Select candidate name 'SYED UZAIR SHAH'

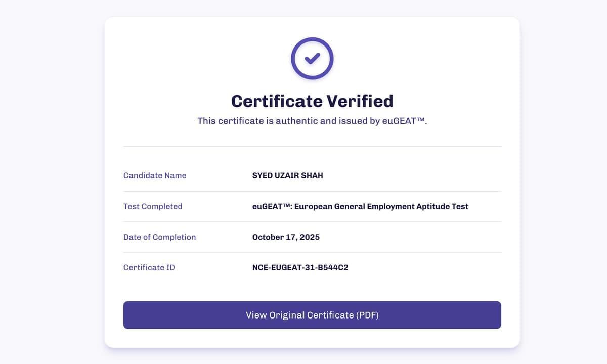tap(288, 175)
